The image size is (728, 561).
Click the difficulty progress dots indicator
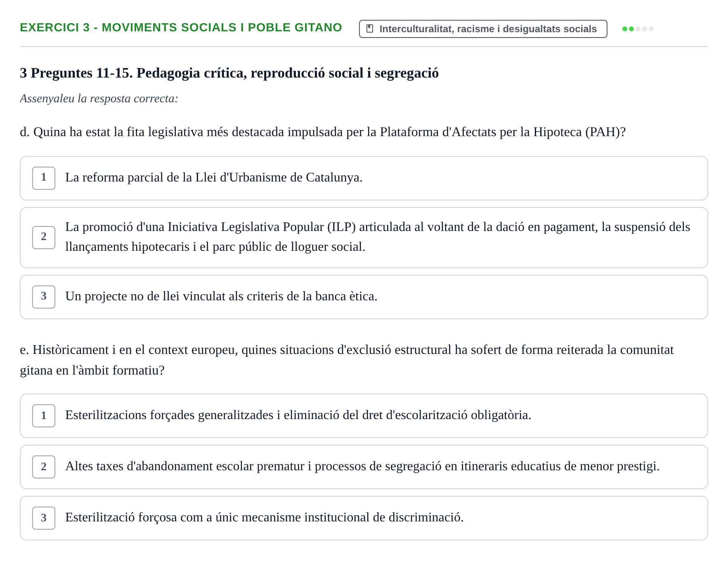(638, 29)
